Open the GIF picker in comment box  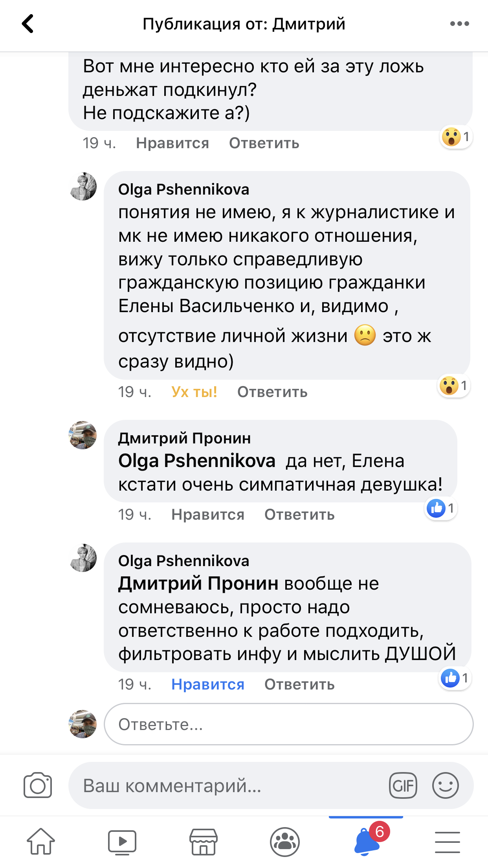[403, 785]
